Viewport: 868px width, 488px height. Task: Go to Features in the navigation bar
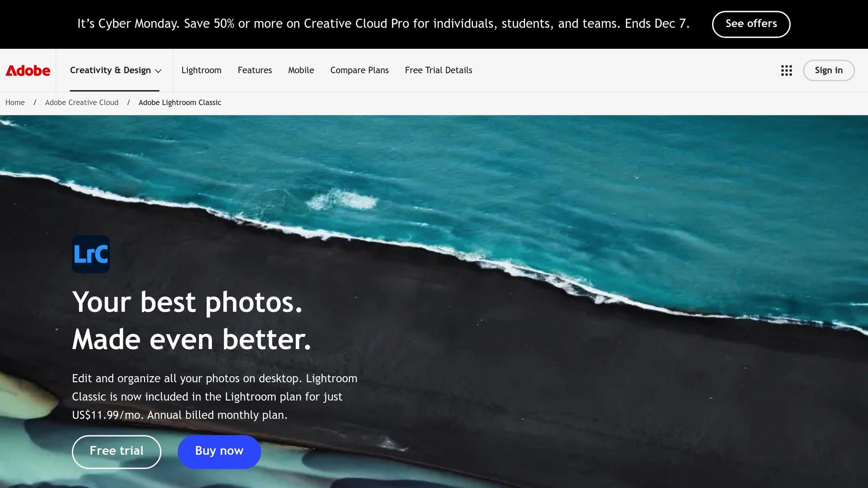(255, 70)
